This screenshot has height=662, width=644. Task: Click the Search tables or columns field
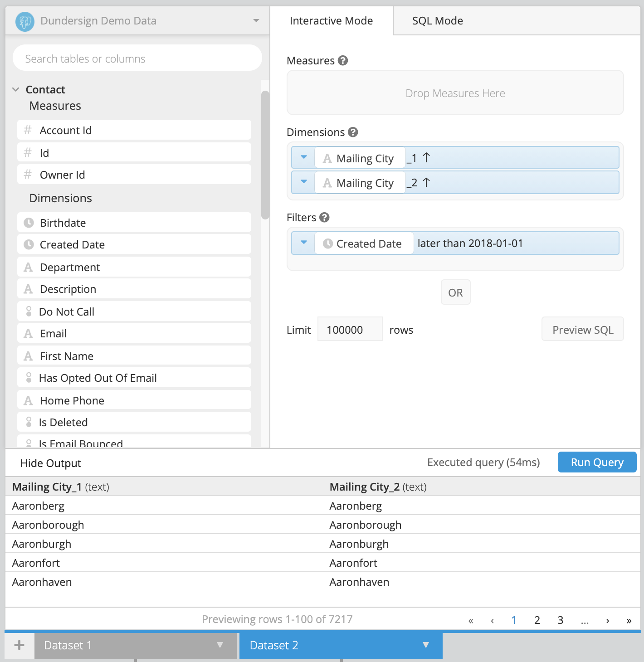pyautogui.click(x=137, y=58)
